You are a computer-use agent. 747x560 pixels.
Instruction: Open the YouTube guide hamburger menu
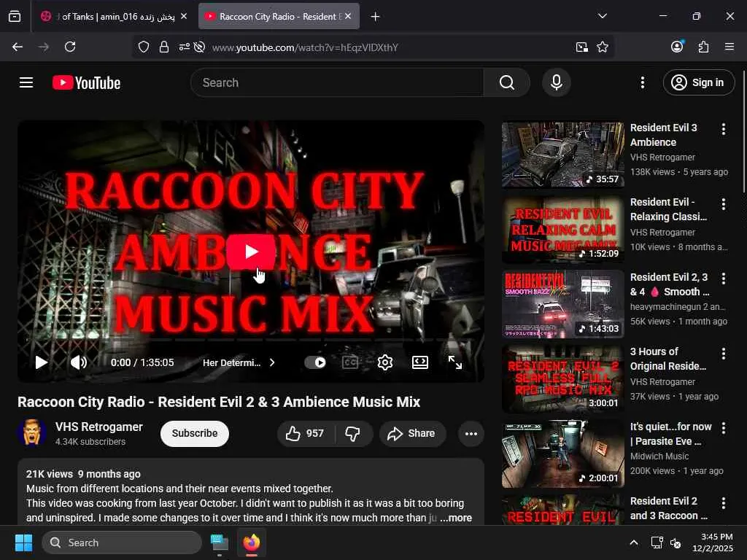(26, 82)
